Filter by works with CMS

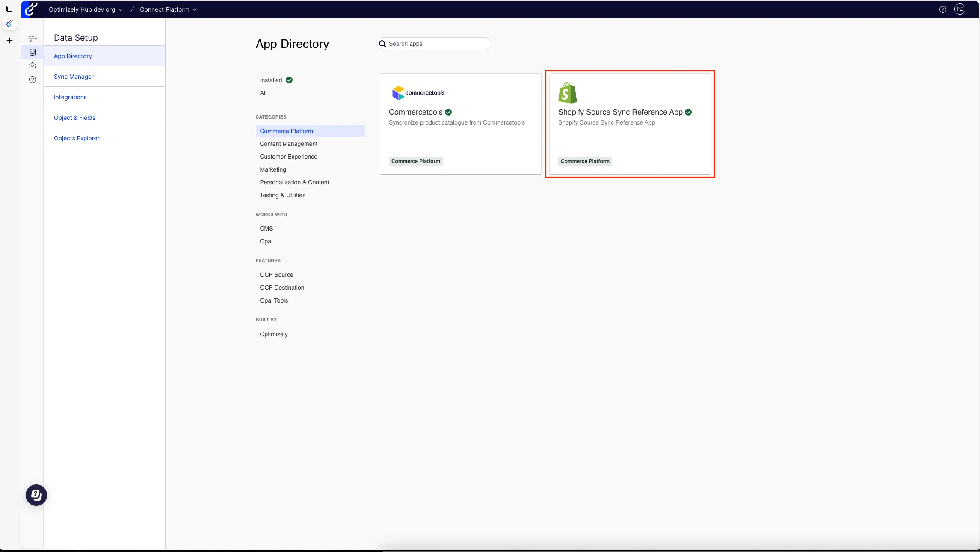[x=266, y=229]
